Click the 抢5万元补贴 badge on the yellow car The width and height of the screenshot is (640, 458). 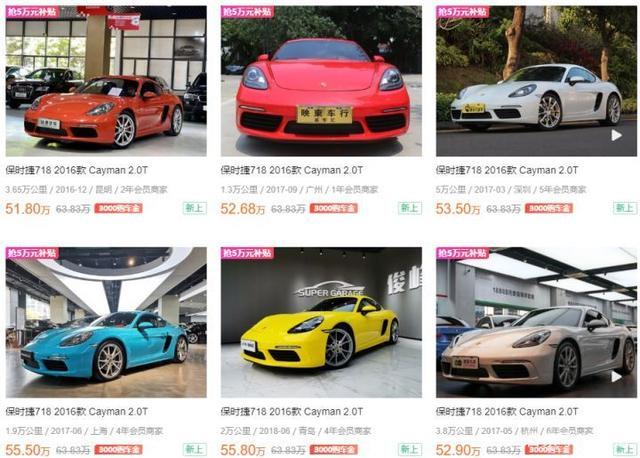(247, 253)
